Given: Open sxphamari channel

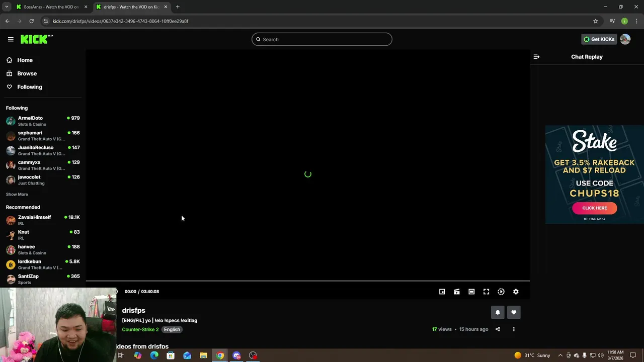Looking at the screenshot, I should coord(43,136).
